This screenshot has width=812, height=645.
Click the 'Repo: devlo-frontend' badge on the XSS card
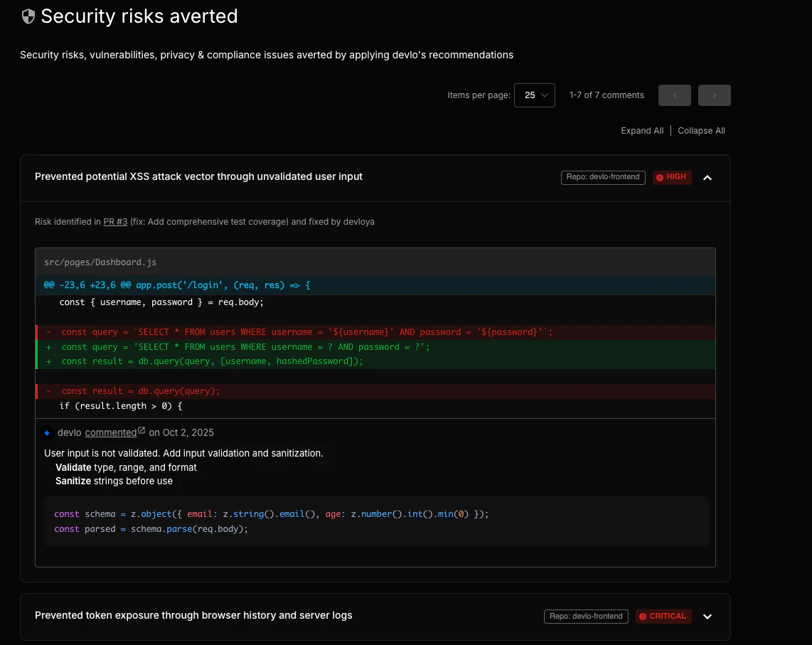point(603,177)
